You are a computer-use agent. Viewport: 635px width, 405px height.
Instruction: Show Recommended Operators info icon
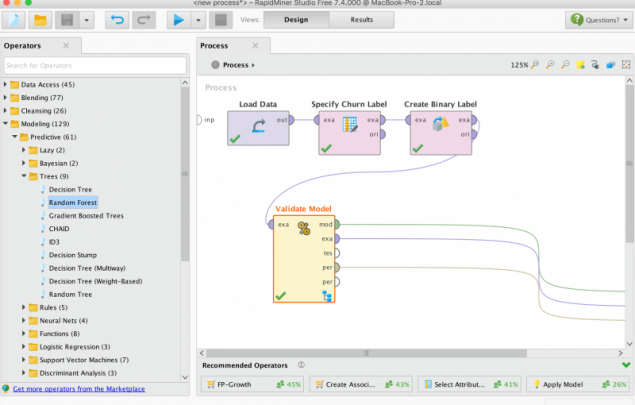point(301,365)
